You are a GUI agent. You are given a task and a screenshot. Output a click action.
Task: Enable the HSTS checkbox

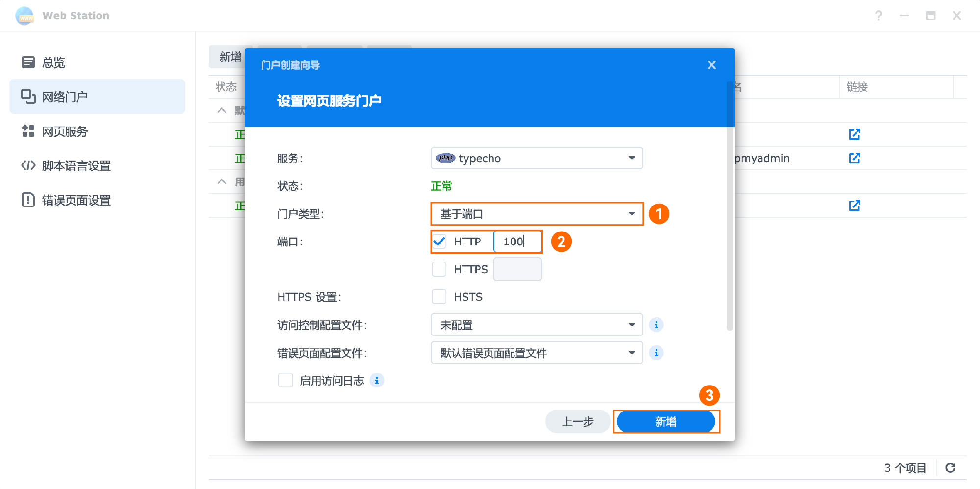[439, 297]
